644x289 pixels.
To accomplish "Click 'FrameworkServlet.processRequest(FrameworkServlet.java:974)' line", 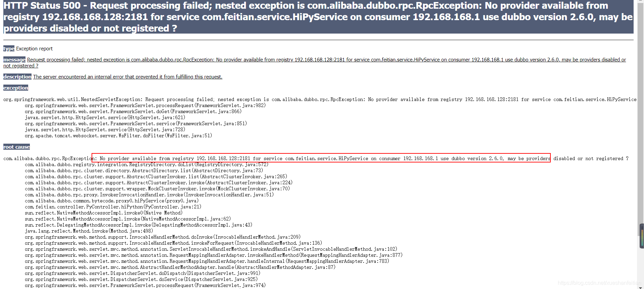I will click(x=145, y=285).
